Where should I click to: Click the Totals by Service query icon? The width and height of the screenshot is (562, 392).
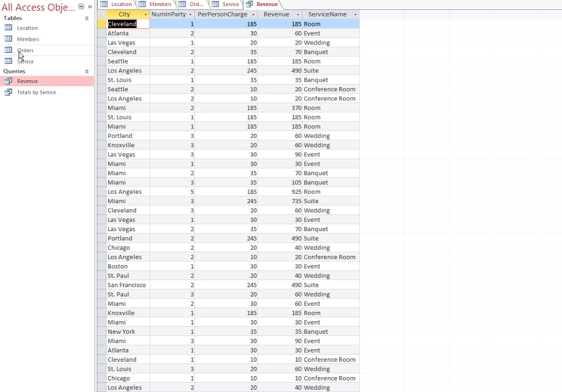(8, 92)
